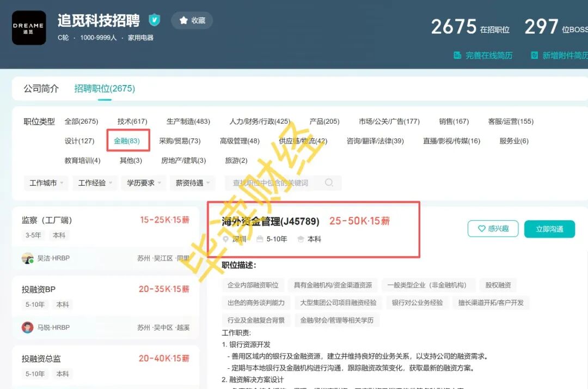Select the 金融(83) job category

coord(127,141)
